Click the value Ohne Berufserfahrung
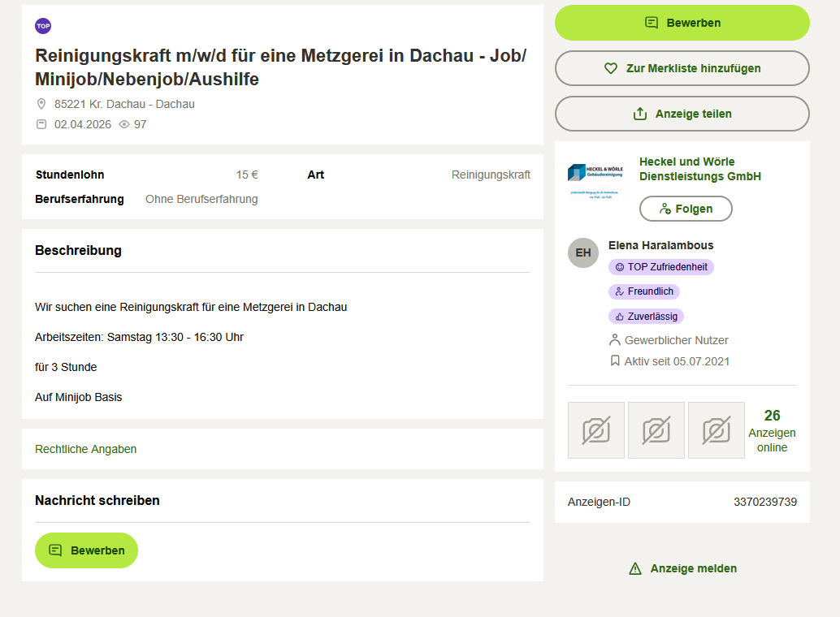The image size is (840, 617). point(201,199)
